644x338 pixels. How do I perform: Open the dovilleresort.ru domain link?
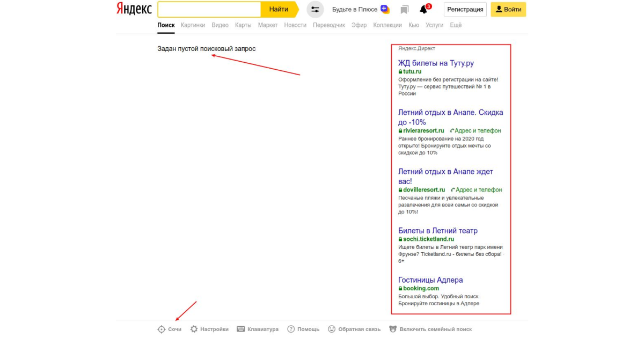tap(424, 190)
